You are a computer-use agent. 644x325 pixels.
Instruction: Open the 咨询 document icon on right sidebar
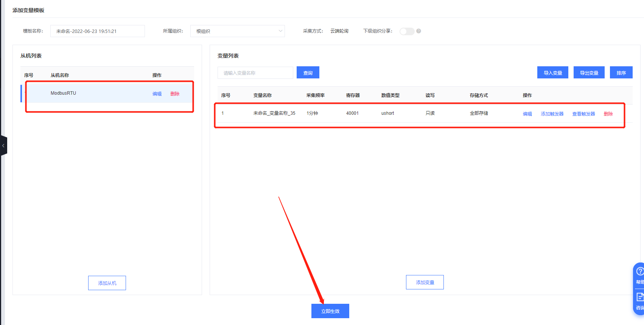[x=639, y=297]
